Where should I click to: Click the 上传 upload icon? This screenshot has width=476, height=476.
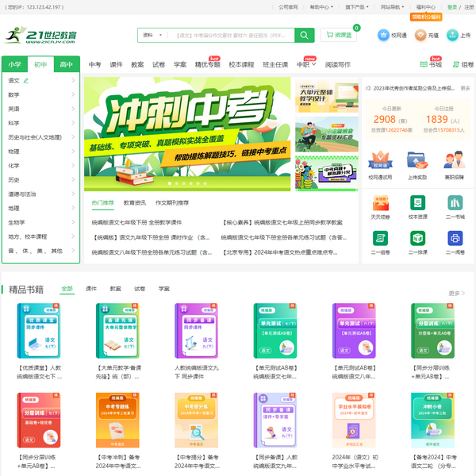pyautogui.click(x=453, y=36)
